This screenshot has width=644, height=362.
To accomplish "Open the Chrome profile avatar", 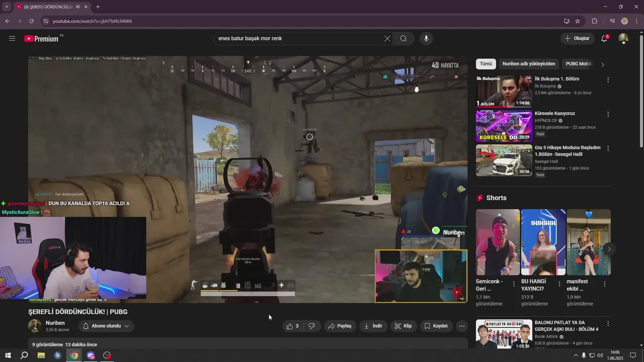I will click(x=624, y=21).
